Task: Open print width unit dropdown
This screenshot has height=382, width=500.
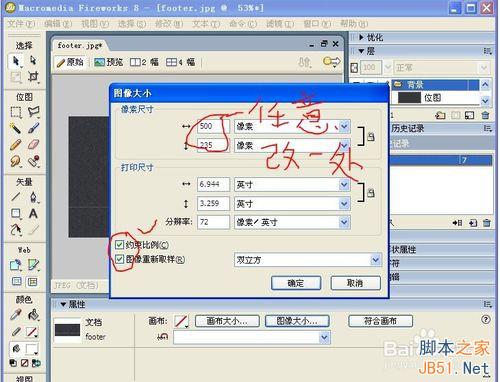Action: (344, 185)
